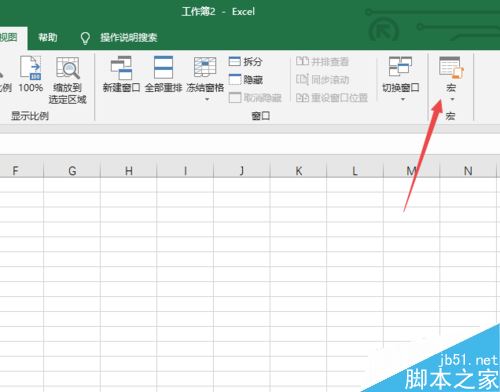Click the 100% zoom icon
The width and height of the screenshot is (500, 392).
pyautogui.click(x=31, y=68)
